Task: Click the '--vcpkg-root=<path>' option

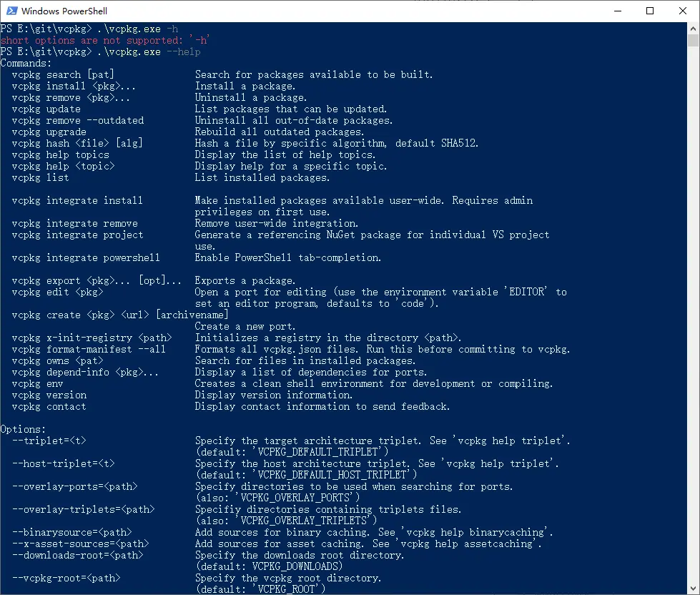Action: 66,578
